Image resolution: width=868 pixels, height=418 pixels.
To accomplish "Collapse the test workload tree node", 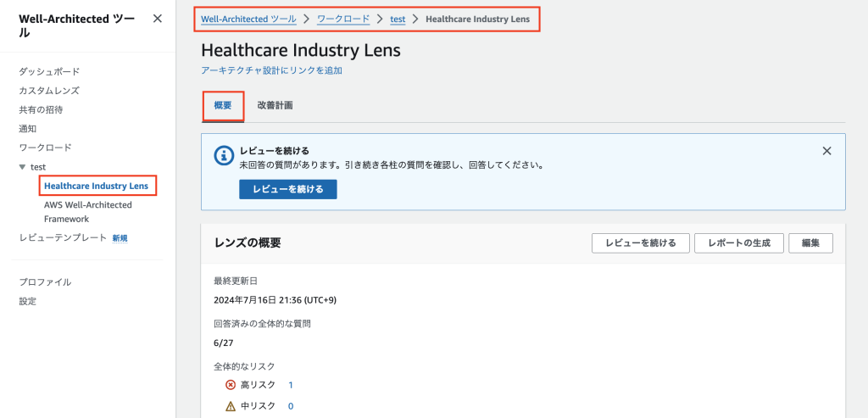I will coord(22,167).
